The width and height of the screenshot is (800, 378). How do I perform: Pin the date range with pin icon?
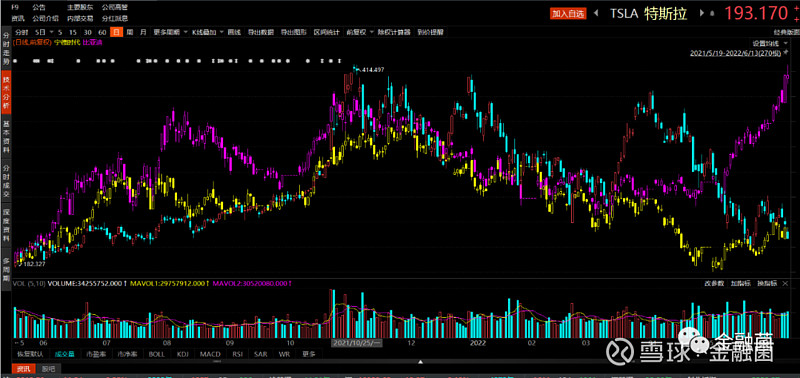[x=785, y=53]
